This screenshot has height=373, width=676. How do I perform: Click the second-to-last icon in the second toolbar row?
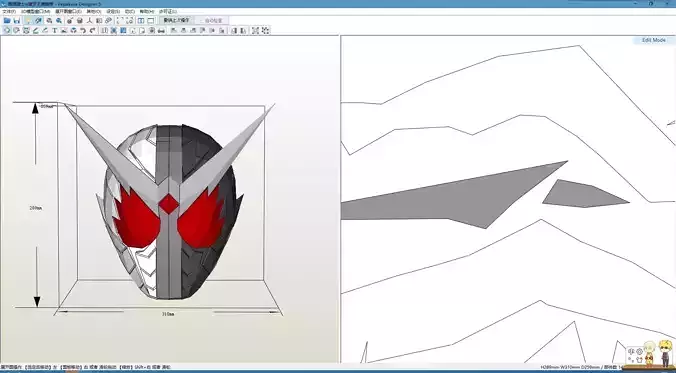click(255, 30)
